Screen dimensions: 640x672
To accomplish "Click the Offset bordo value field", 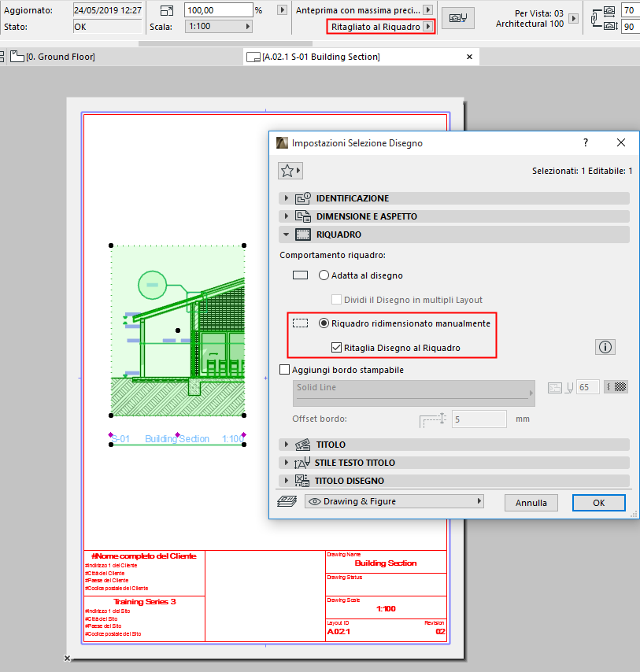I will (x=479, y=419).
